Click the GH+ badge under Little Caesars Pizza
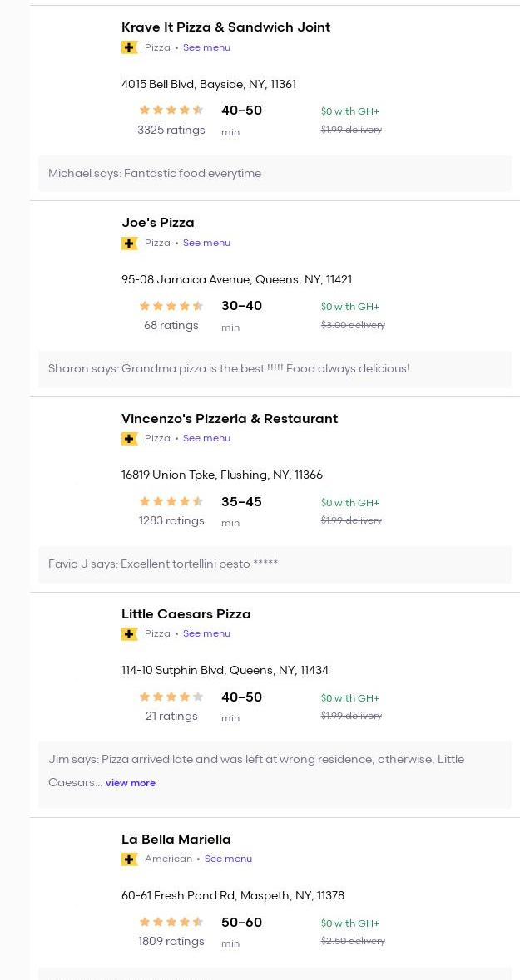Screen dimensions: 520x980 click(x=129, y=633)
